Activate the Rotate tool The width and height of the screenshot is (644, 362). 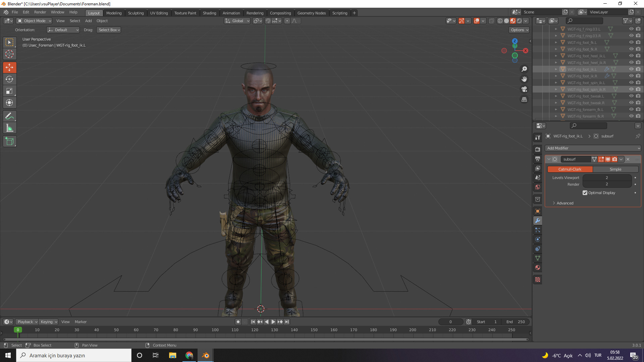9,79
